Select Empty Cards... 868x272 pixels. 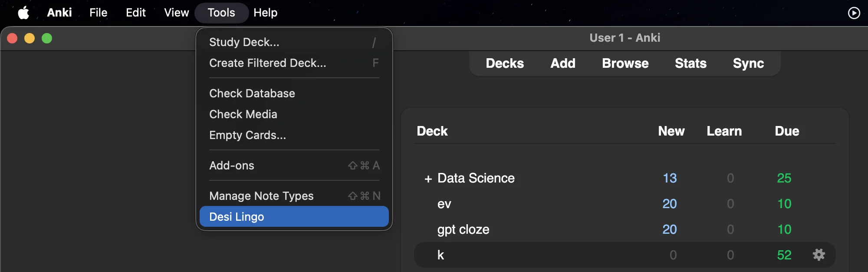click(x=247, y=135)
